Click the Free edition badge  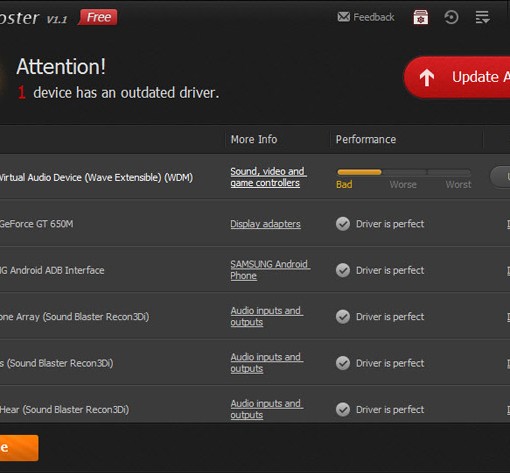pyautogui.click(x=98, y=17)
